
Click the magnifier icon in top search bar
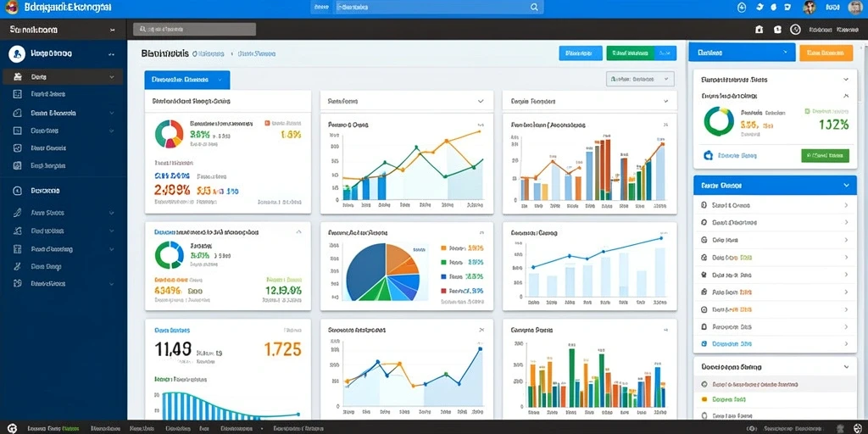tap(534, 8)
